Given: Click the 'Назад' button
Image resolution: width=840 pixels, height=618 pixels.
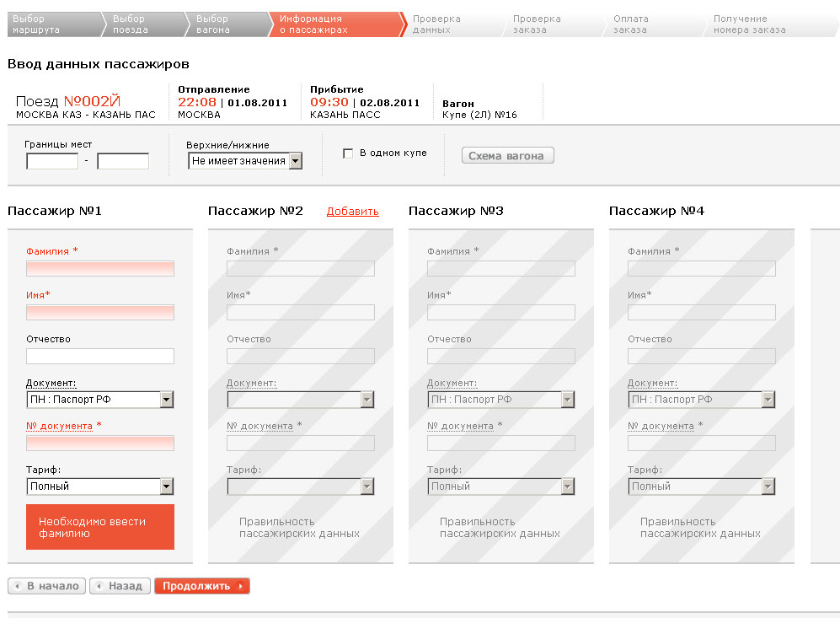Looking at the screenshot, I should coord(120,586).
